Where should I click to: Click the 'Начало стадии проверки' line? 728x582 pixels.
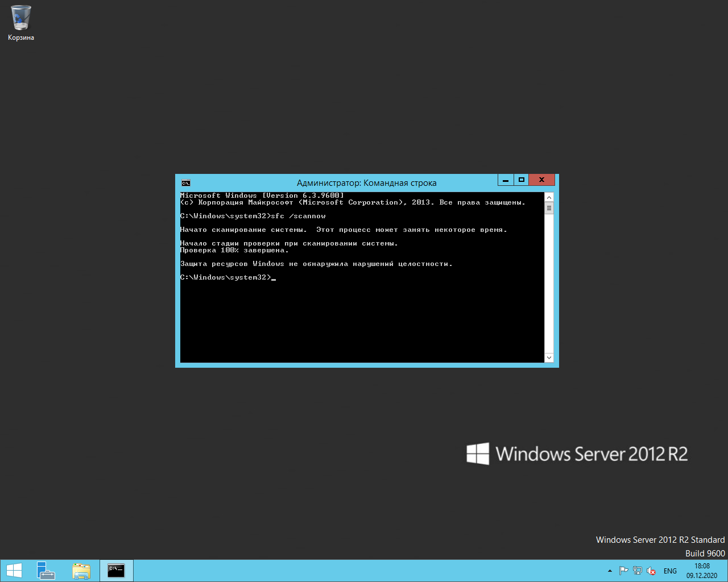coord(289,243)
